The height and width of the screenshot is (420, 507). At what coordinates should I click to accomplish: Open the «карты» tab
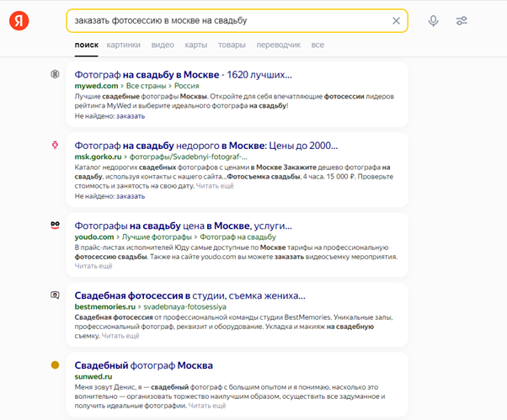pos(196,45)
